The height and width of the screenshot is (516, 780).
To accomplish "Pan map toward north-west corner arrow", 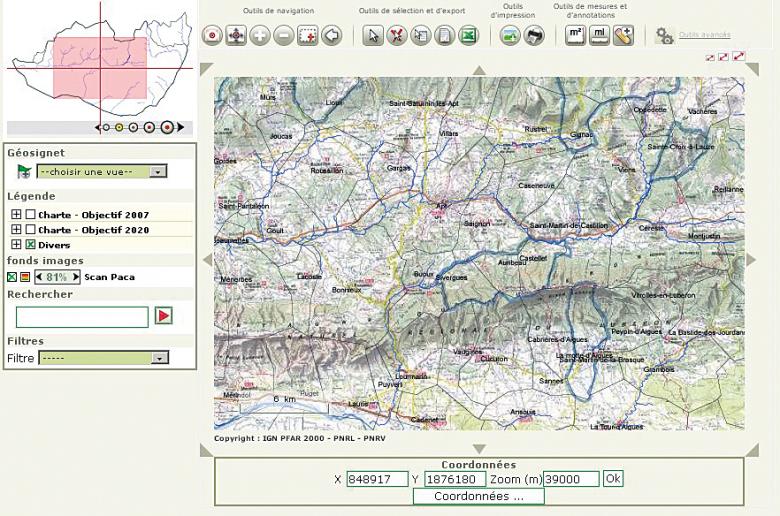I will click(205, 69).
